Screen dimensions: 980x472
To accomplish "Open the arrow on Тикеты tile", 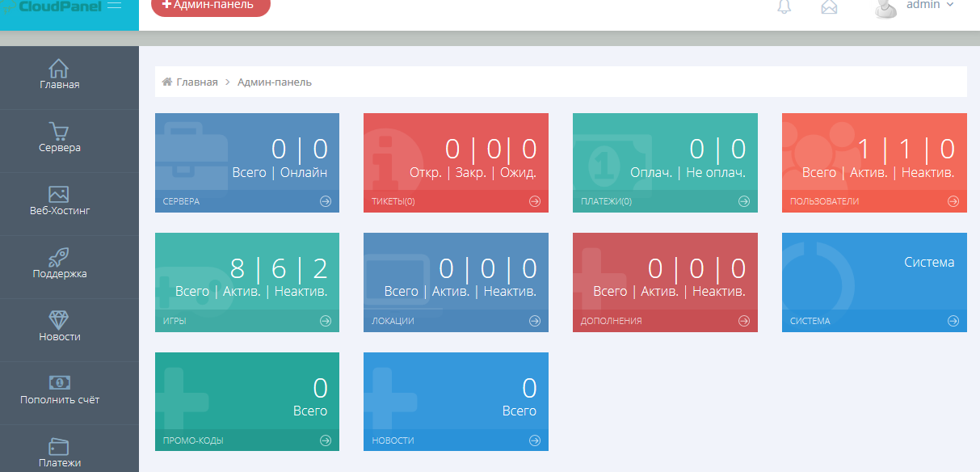I will (534, 201).
